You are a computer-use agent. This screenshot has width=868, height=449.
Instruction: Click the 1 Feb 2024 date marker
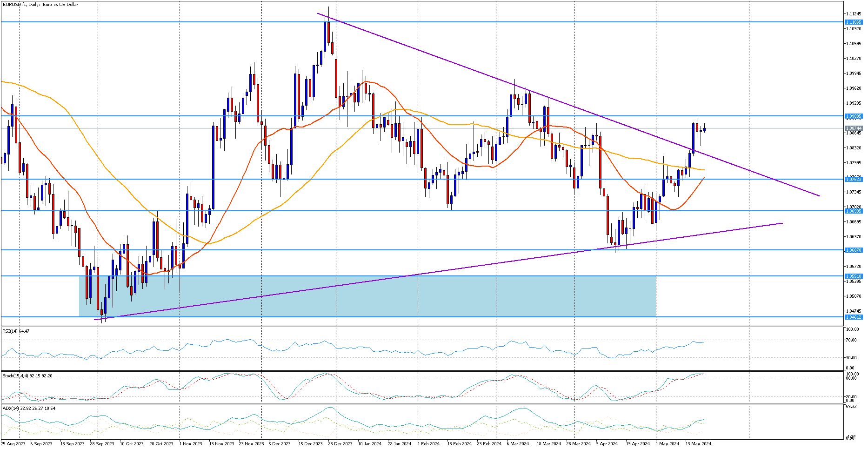click(x=428, y=444)
